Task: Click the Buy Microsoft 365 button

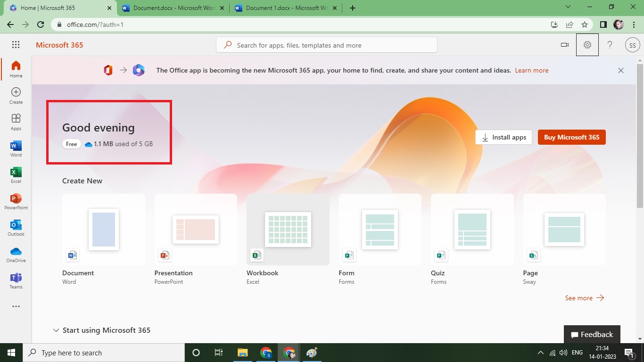Action: tap(572, 137)
